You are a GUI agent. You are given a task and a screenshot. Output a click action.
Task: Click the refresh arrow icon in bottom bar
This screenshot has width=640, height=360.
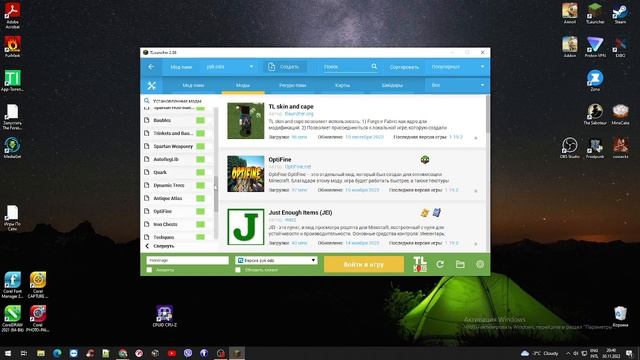pyautogui.click(x=440, y=264)
